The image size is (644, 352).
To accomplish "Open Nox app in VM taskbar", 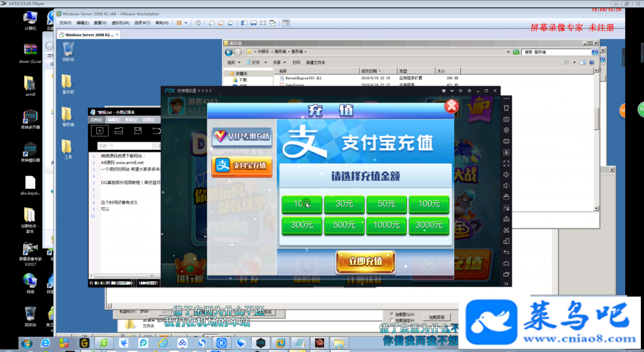I will coord(260,343).
